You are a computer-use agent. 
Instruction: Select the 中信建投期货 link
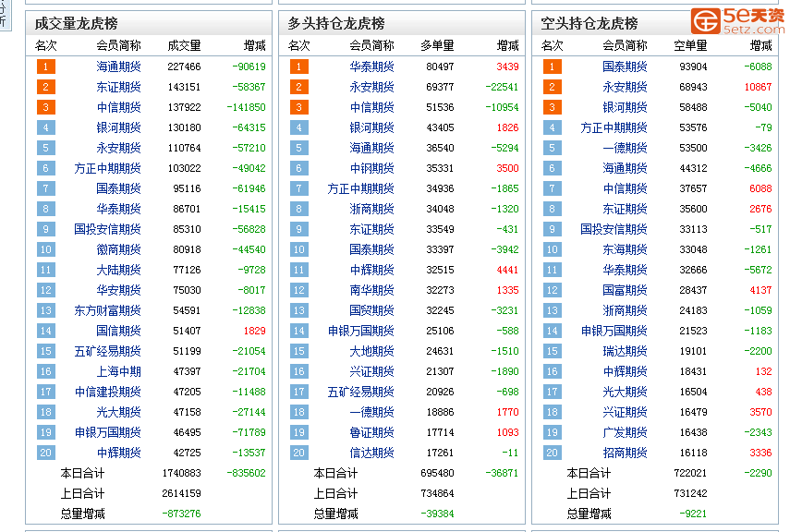tap(107, 392)
